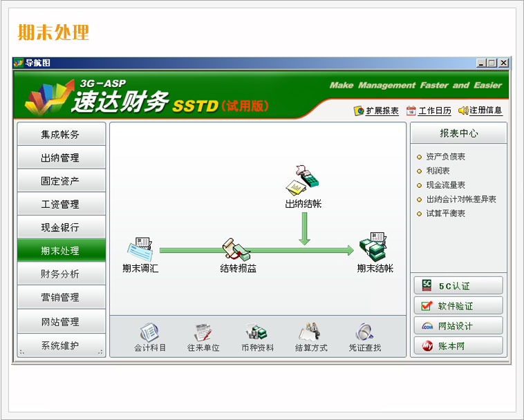The height and width of the screenshot is (420, 524).
Task: Select the 集成帐务 module
Action: pyautogui.click(x=62, y=134)
